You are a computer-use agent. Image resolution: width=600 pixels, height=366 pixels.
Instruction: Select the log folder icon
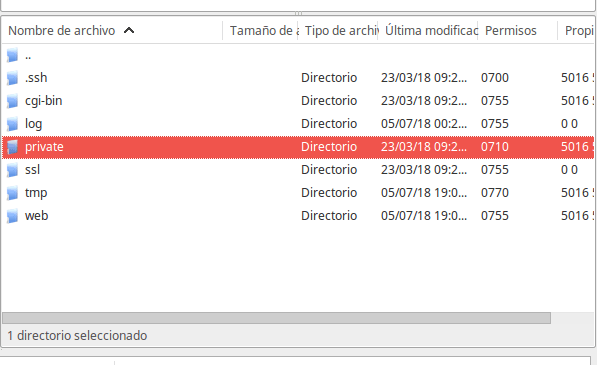pos(12,124)
